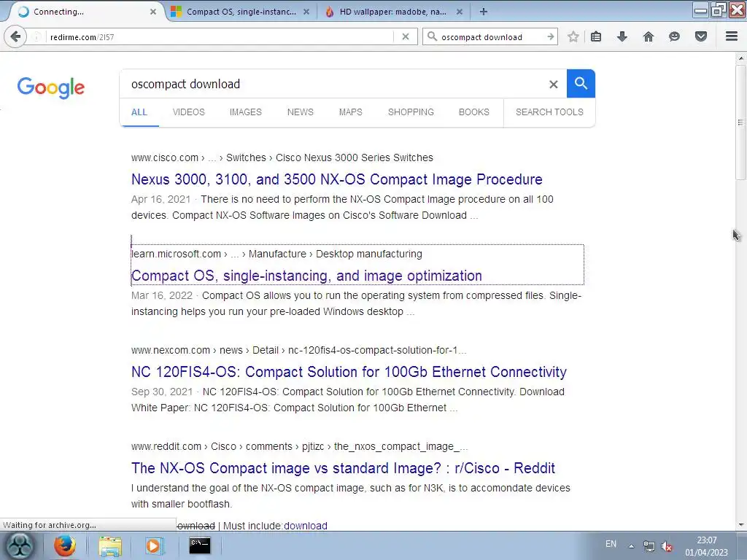Image resolution: width=747 pixels, height=560 pixels.
Task: Run the Google search with the blue magnifier button
Action: coord(581,83)
